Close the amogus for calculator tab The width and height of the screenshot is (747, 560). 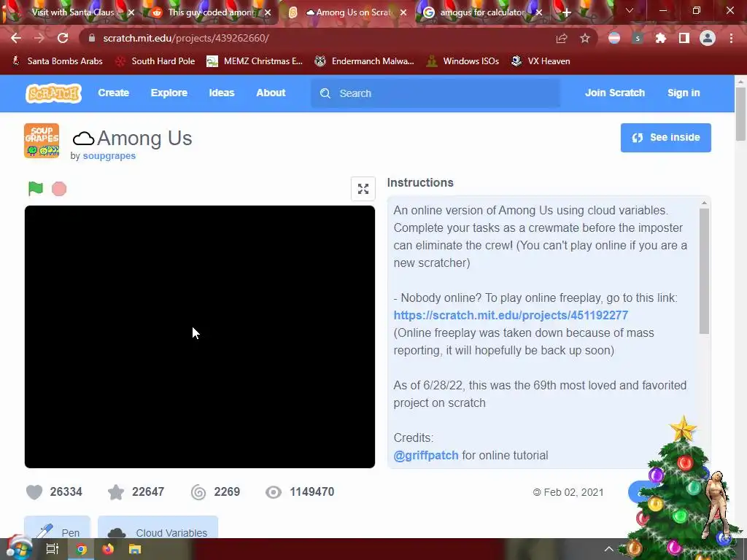pyautogui.click(x=539, y=12)
